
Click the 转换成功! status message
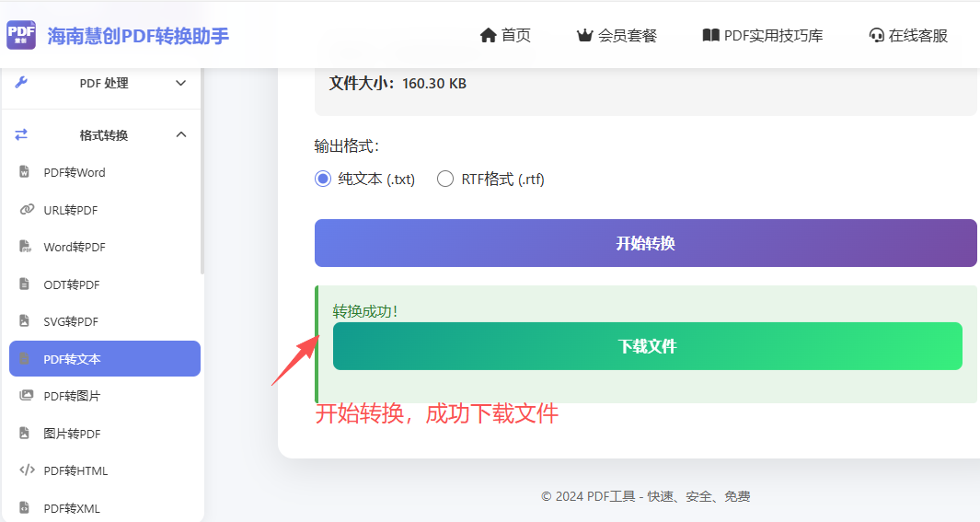click(x=365, y=310)
